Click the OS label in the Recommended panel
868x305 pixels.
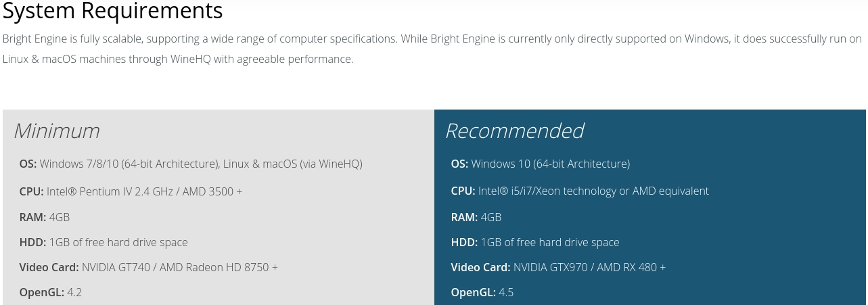459,164
